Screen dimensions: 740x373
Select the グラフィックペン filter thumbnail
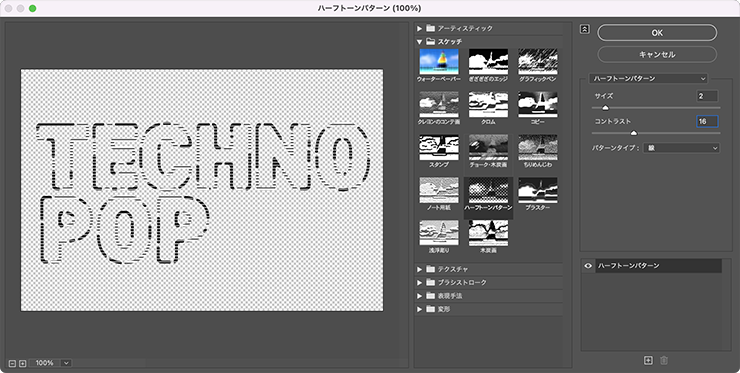538,61
